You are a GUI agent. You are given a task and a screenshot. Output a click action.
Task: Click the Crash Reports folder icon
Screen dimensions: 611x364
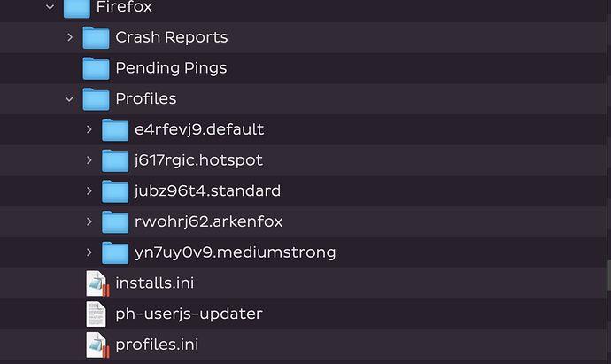96,38
